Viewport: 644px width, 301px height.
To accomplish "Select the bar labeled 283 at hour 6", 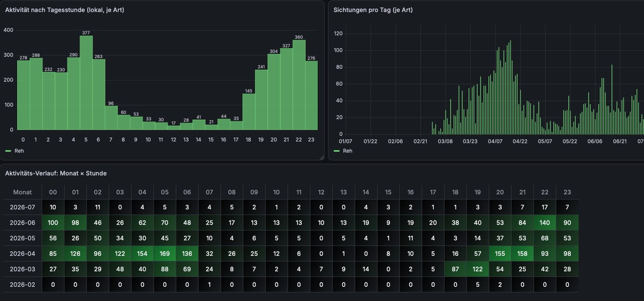I will click(99, 95).
